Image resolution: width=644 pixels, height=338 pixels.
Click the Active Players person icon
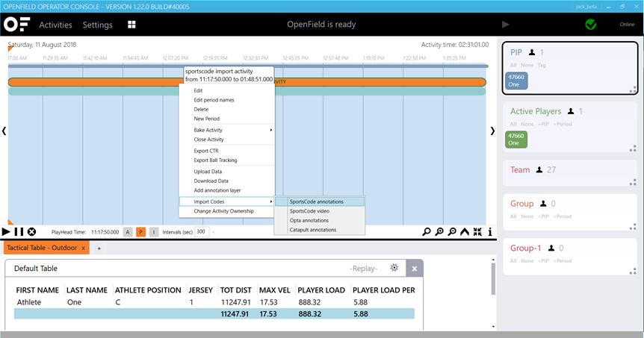[571, 111]
